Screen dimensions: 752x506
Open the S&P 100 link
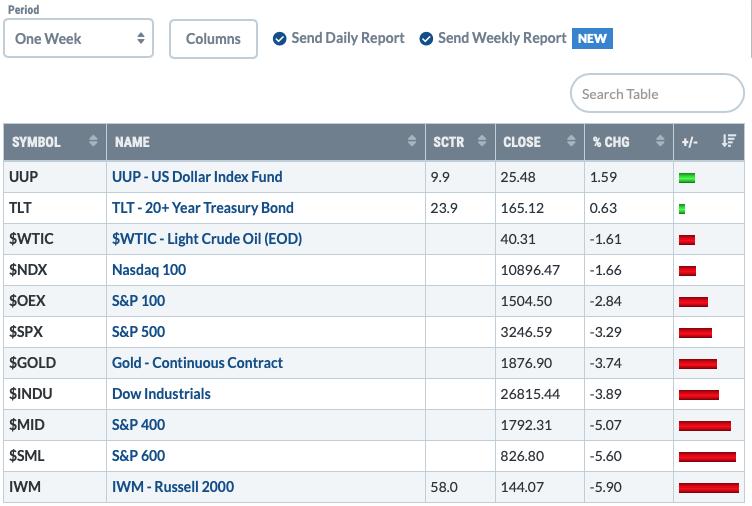click(x=138, y=301)
